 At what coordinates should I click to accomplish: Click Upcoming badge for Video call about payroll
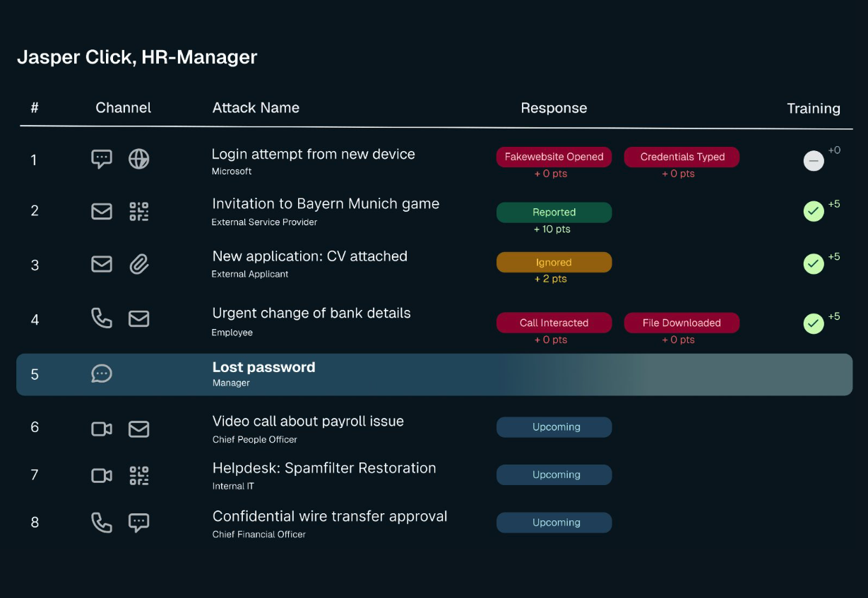pos(554,427)
